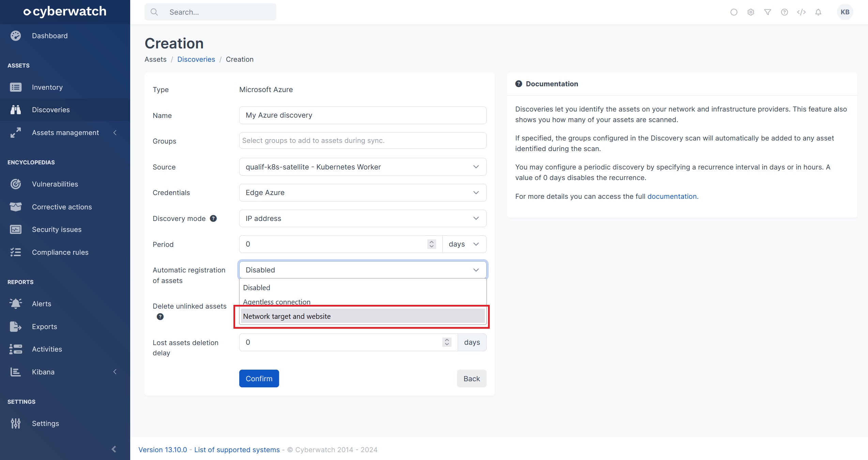This screenshot has height=460, width=868.
Task: Click the search magnifier icon
Action: click(154, 12)
